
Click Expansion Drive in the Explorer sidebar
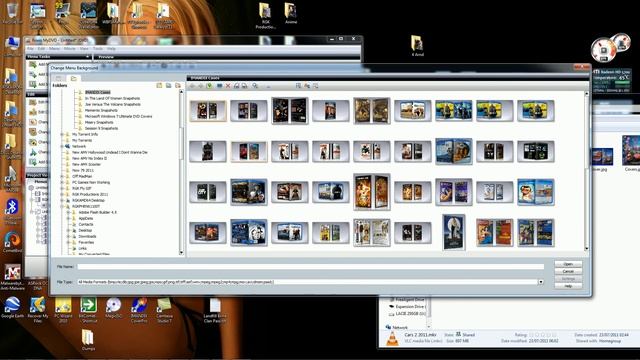pyautogui.click(x=410, y=307)
